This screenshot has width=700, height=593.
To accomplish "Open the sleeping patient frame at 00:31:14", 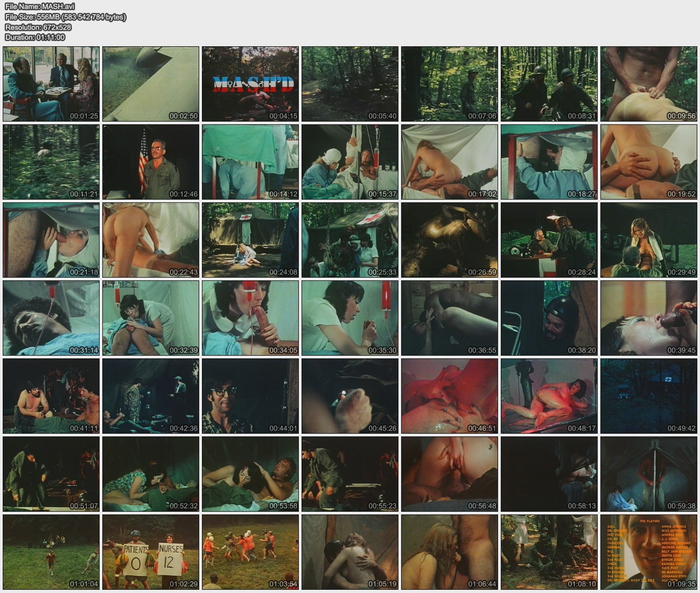I will click(51, 318).
